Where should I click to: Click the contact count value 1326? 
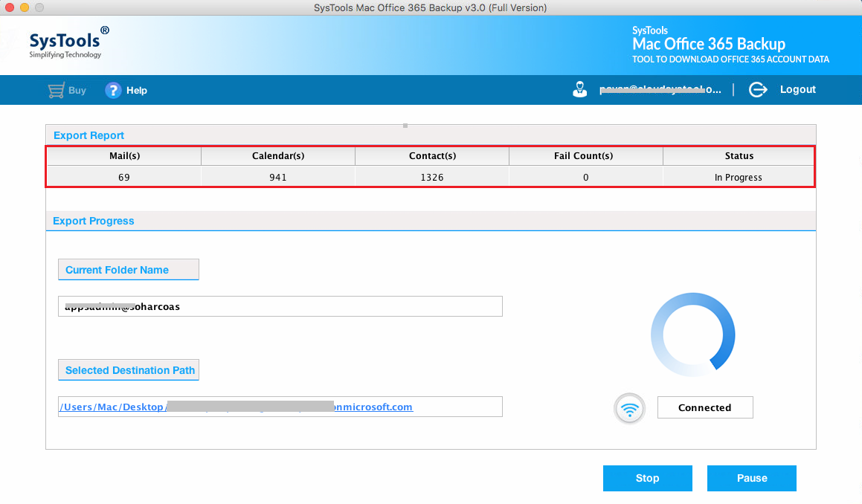[432, 178]
